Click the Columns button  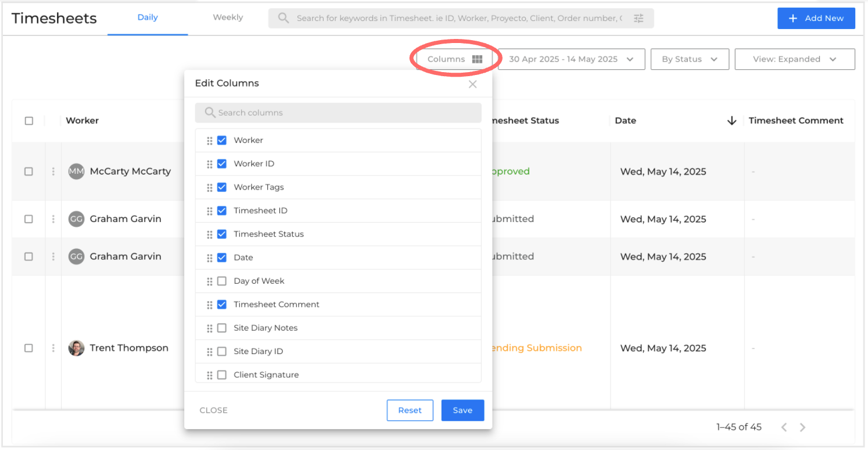(454, 59)
